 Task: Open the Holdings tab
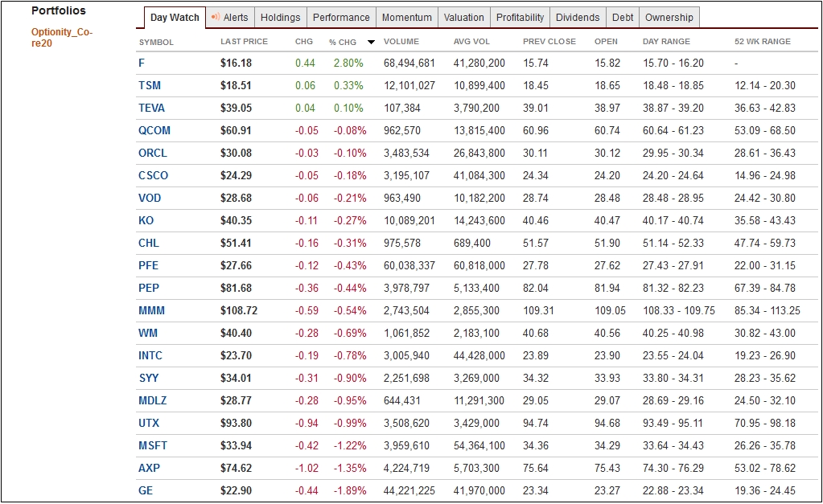(x=280, y=18)
